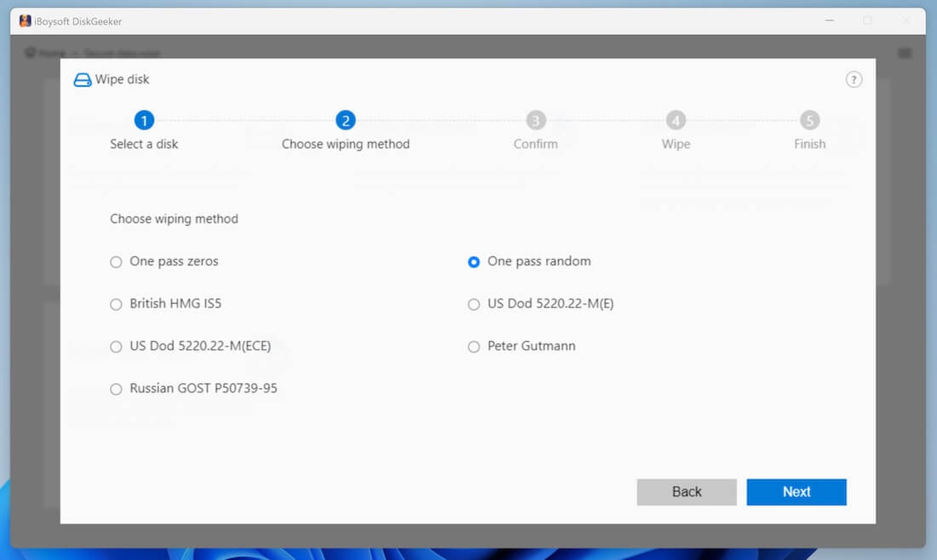Click step 4 Wipe circle

[x=675, y=121]
